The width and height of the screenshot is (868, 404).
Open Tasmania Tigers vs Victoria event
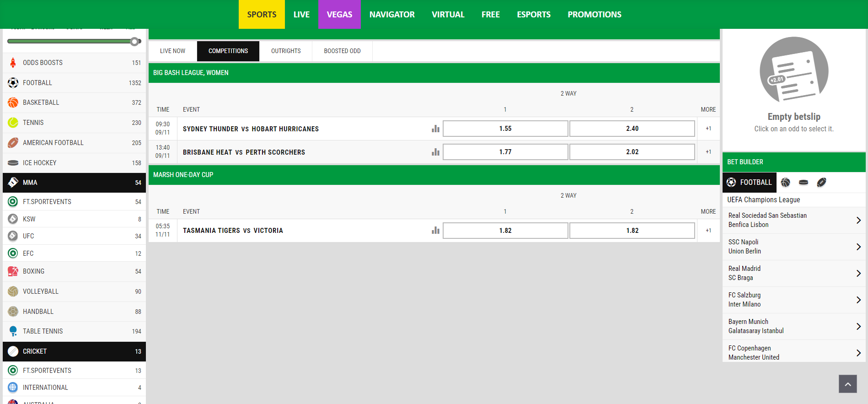[233, 231]
